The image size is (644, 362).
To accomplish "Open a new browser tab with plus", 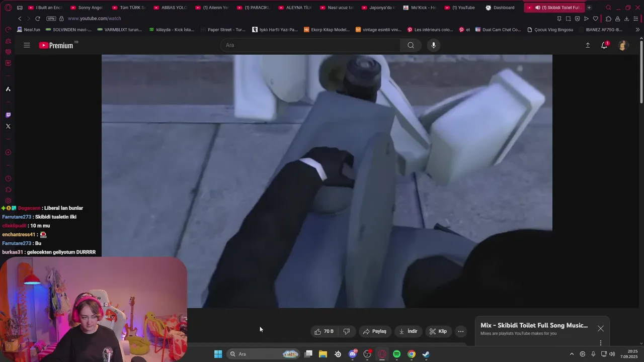I will pos(589,8).
